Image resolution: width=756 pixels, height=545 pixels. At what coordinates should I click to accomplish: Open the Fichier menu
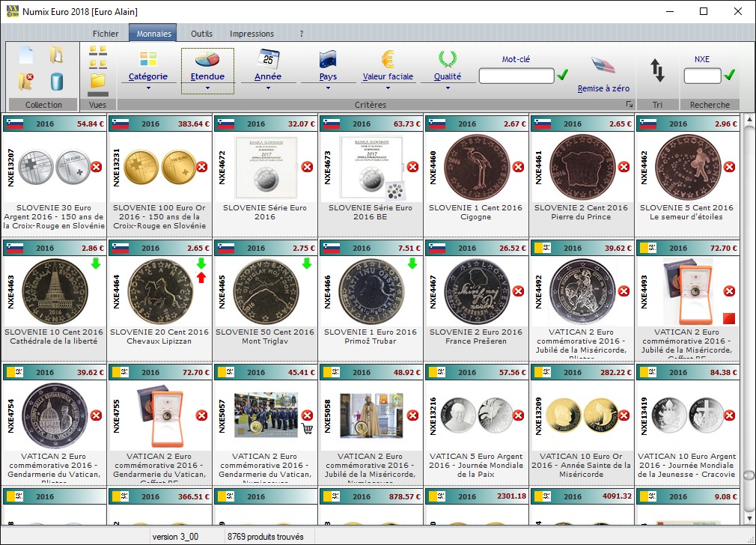tap(106, 34)
